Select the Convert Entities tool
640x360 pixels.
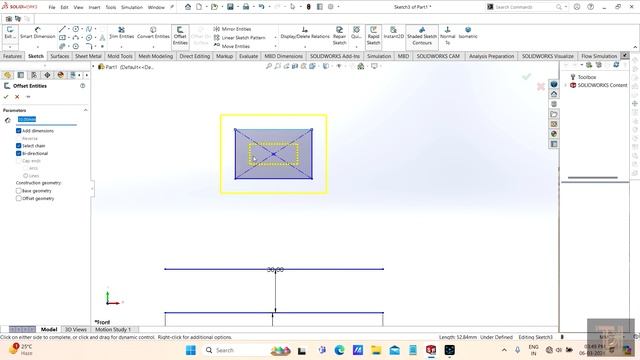[x=153, y=33]
